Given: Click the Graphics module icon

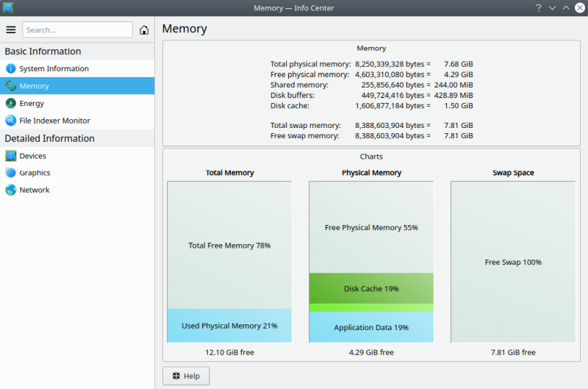Looking at the screenshot, I should pos(10,173).
